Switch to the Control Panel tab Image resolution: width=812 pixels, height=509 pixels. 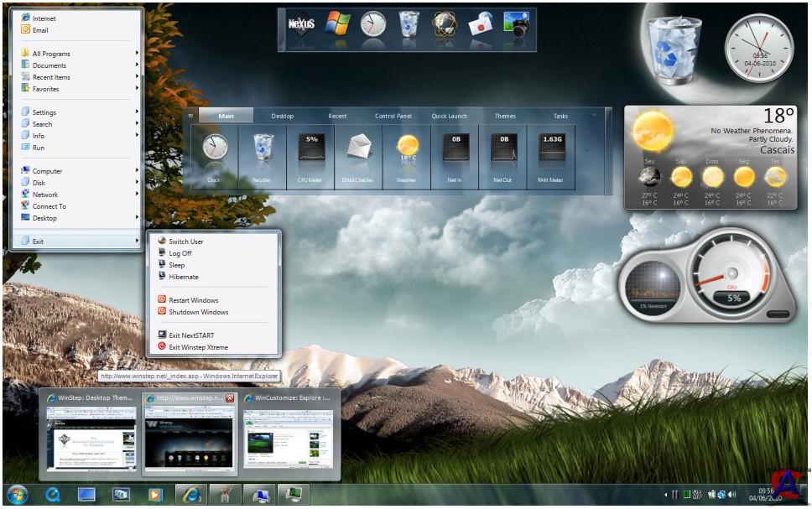click(393, 116)
